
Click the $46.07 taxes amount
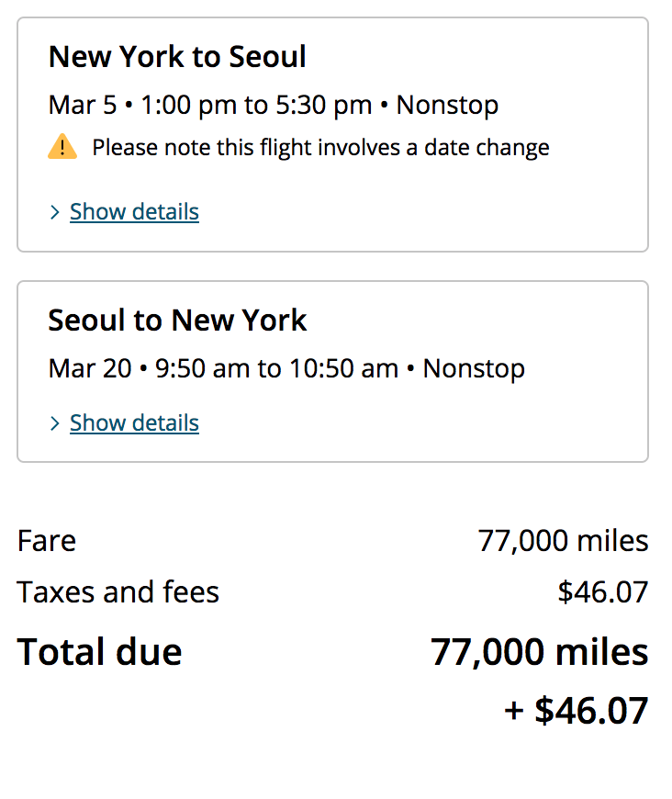tap(603, 592)
